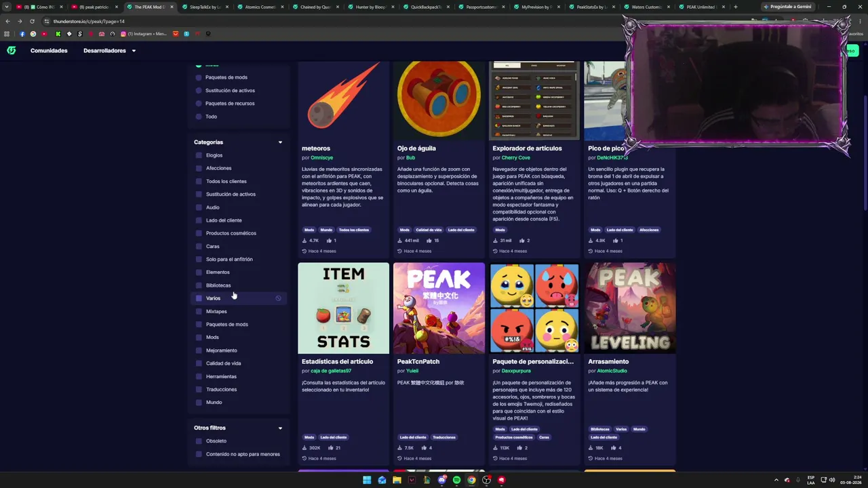Click the browser back arrow
Screen dimensions: 868x488
[7, 21]
